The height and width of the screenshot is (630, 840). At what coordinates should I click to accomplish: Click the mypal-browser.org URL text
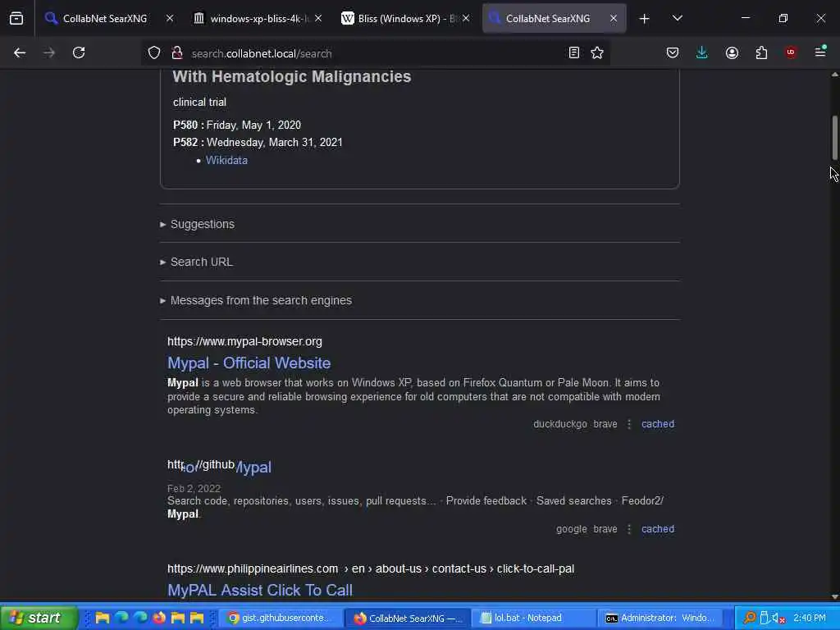coord(244,341)
